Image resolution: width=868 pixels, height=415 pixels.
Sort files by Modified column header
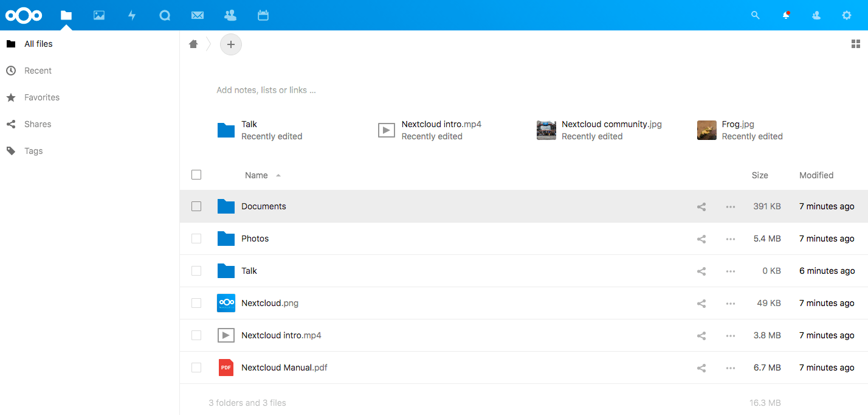click(x=816, y=175)
